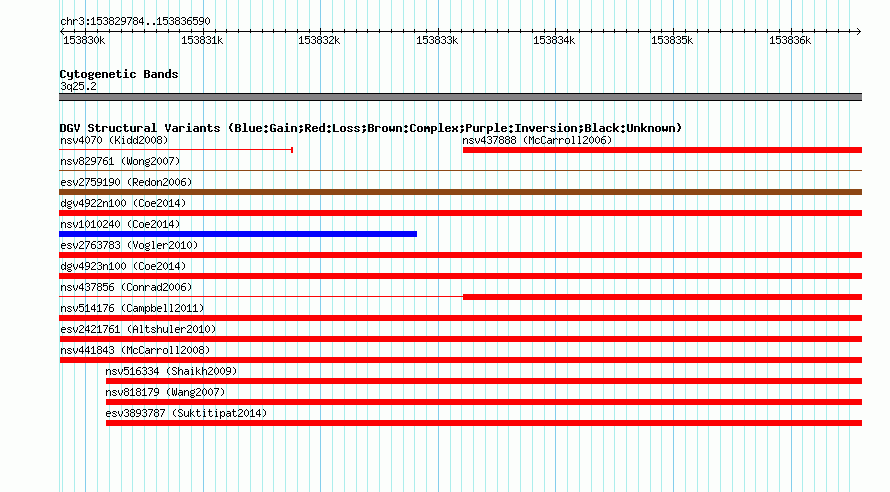Click the nsv4070 (Kidd2008) variant label
This screenshot has width=890, height=492.
(114, 140)
